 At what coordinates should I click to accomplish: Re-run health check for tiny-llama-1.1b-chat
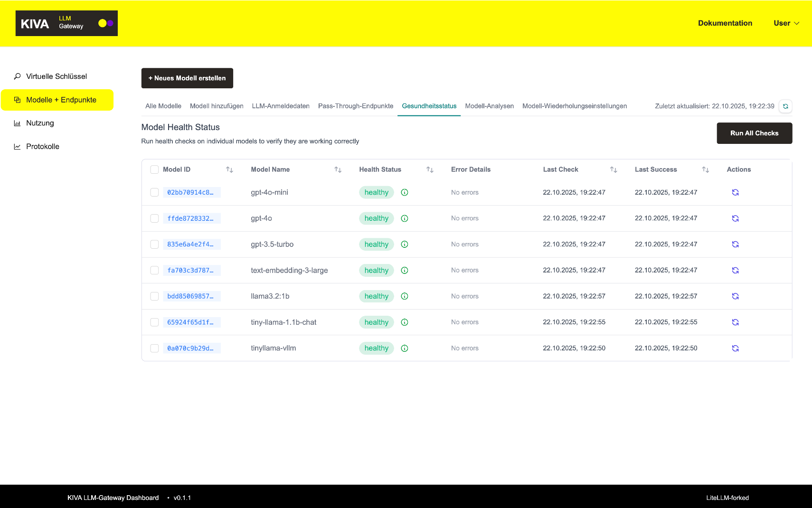point(735,322)
